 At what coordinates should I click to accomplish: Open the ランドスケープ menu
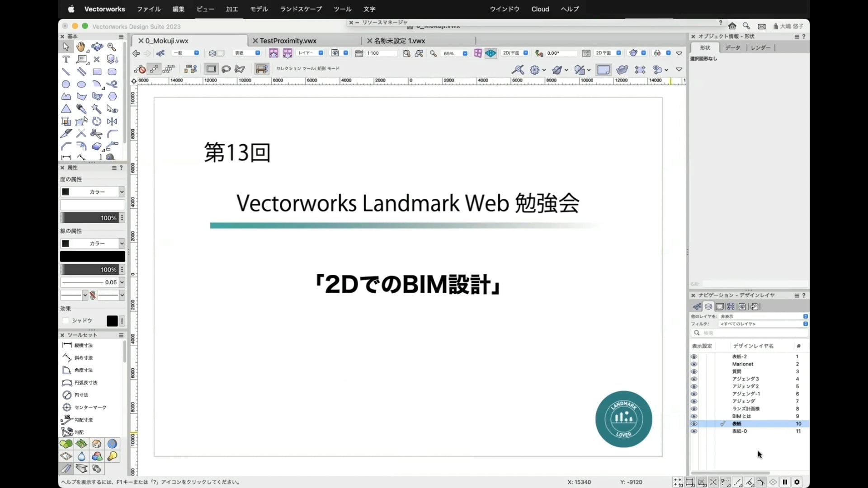click(x=301, y=9)
